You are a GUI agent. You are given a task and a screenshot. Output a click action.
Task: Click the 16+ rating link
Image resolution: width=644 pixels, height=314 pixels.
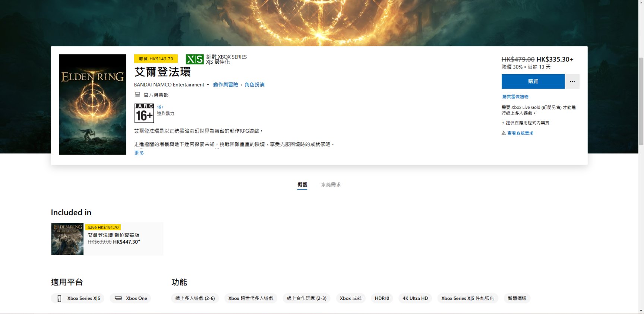(x=160, y=107)
